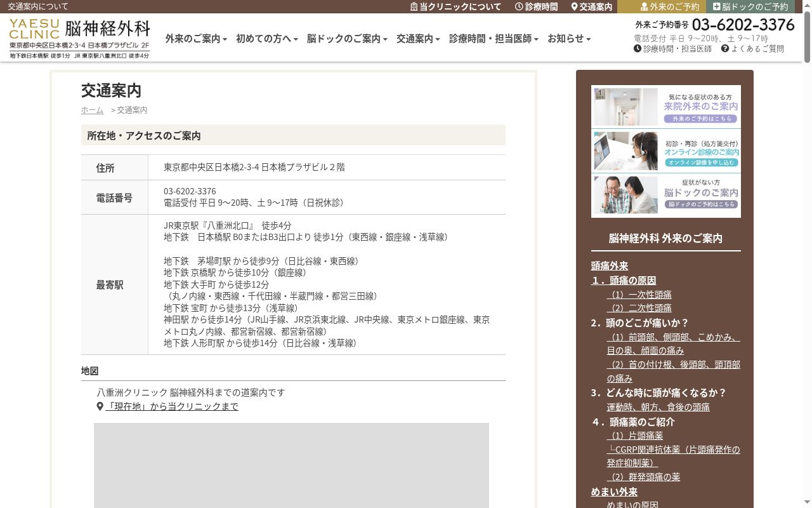This screenshot has width=812, height=508.
Task: Open the 脳ドックのご案内 banner image
Action: 666,195
